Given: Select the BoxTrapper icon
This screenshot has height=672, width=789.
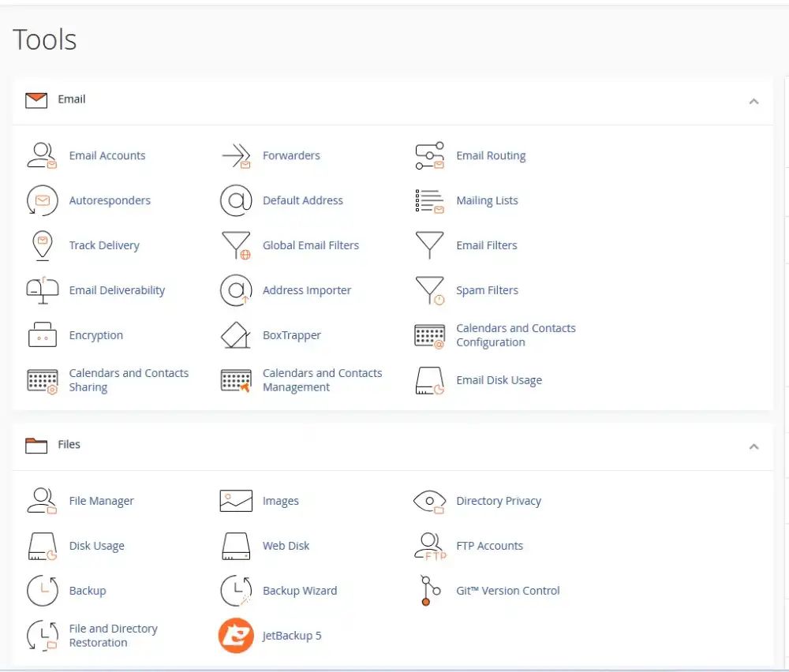Looking at the screenshot, I should (x=235, y=334).
